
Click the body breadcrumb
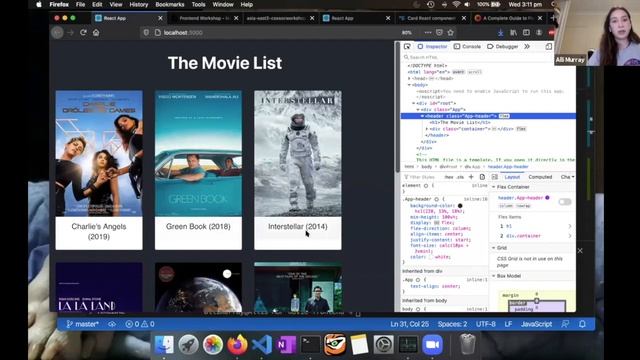point(427,167)
